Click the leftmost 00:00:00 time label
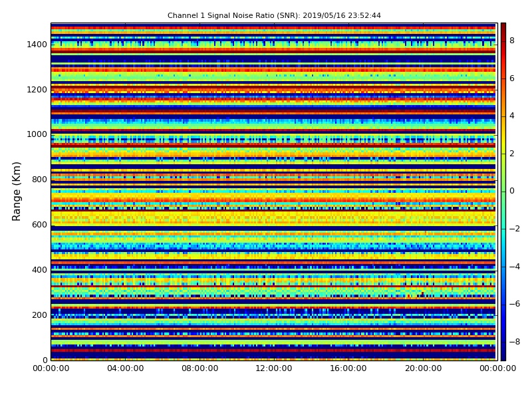 click(x=51, y=368)
